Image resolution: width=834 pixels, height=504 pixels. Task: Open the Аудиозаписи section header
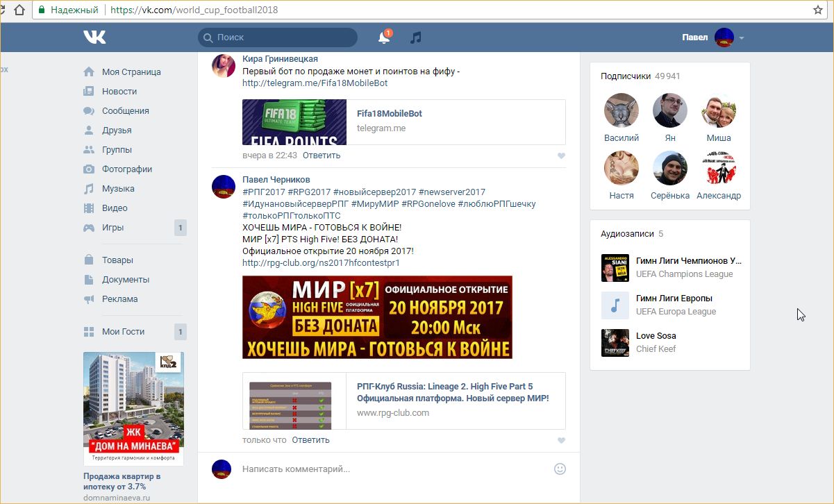click(632, 234)
